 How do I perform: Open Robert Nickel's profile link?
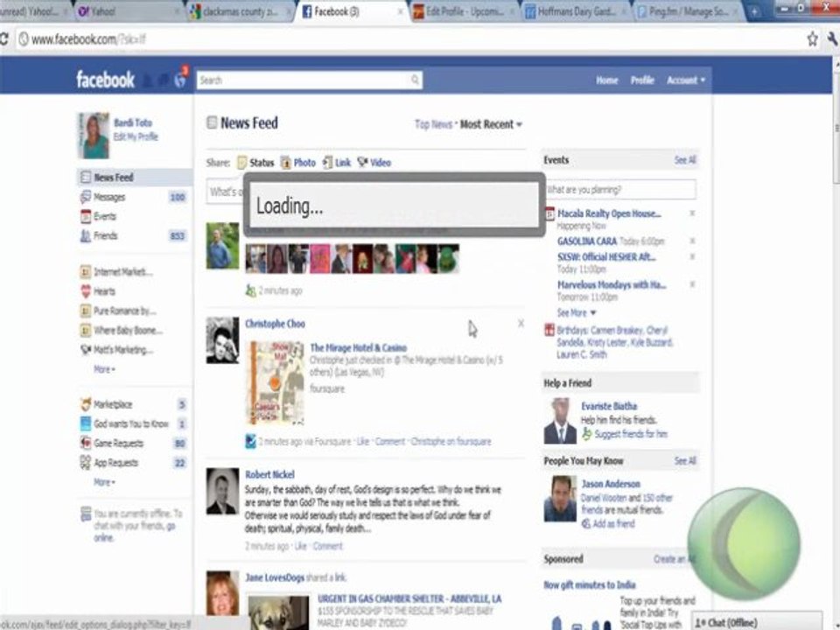click(269, 474)
